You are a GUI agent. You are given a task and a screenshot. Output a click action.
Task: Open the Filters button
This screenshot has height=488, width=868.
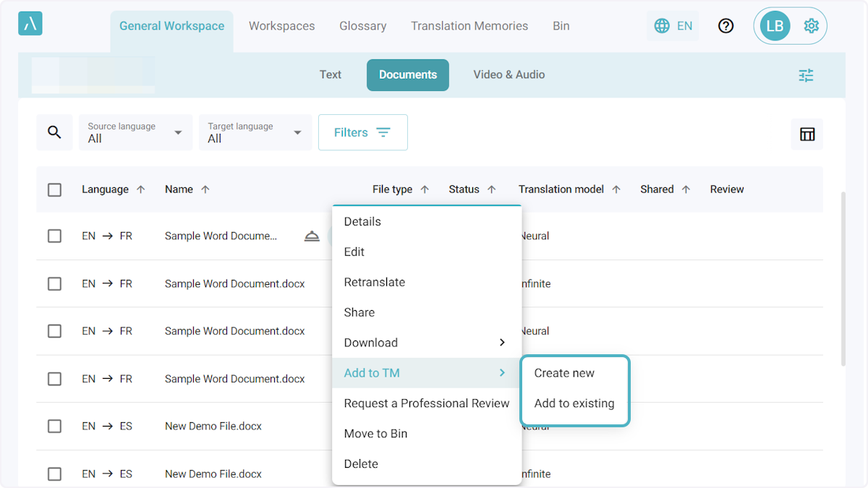click(362, 132)
